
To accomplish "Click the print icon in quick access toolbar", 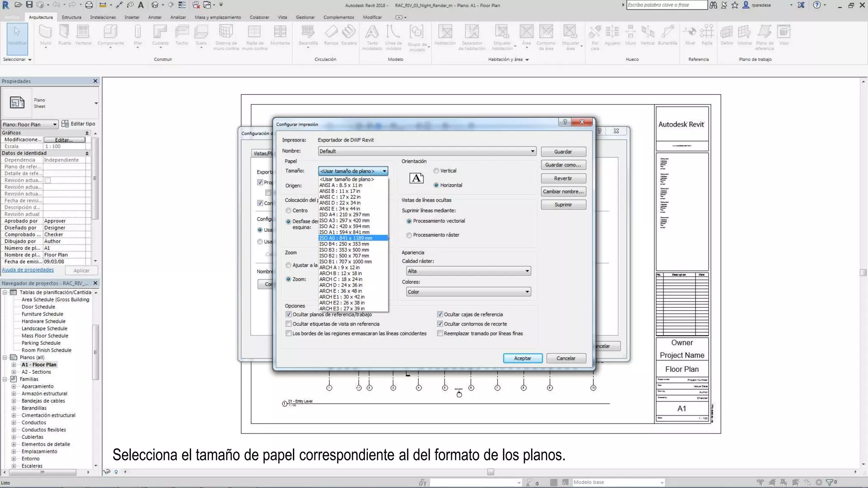I will (x=89, y=5).
